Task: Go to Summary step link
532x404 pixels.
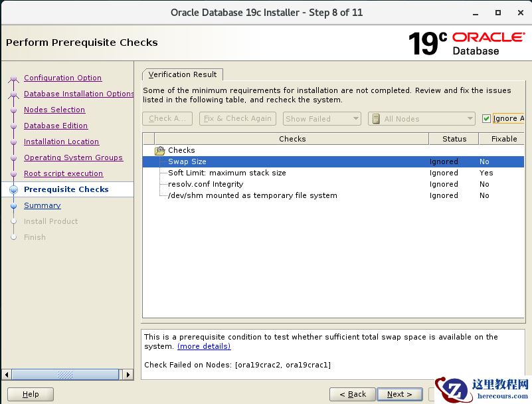Action: pos(43,205)
